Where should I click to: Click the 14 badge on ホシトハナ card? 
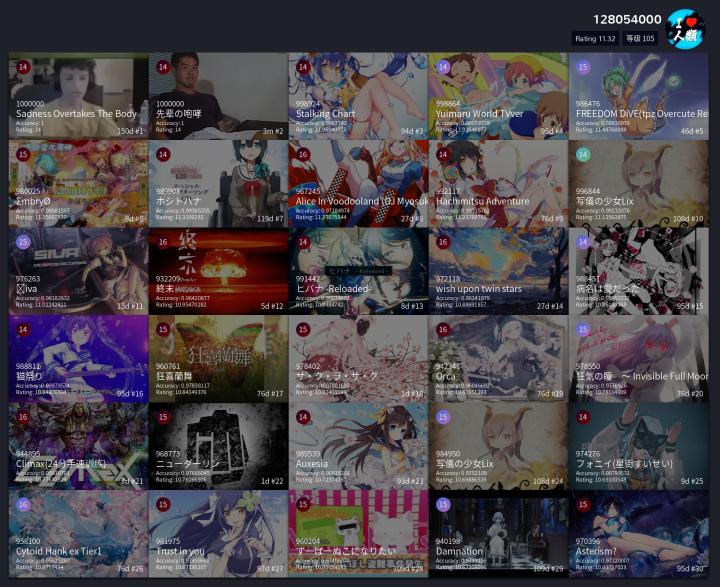[x=163, y=154]
